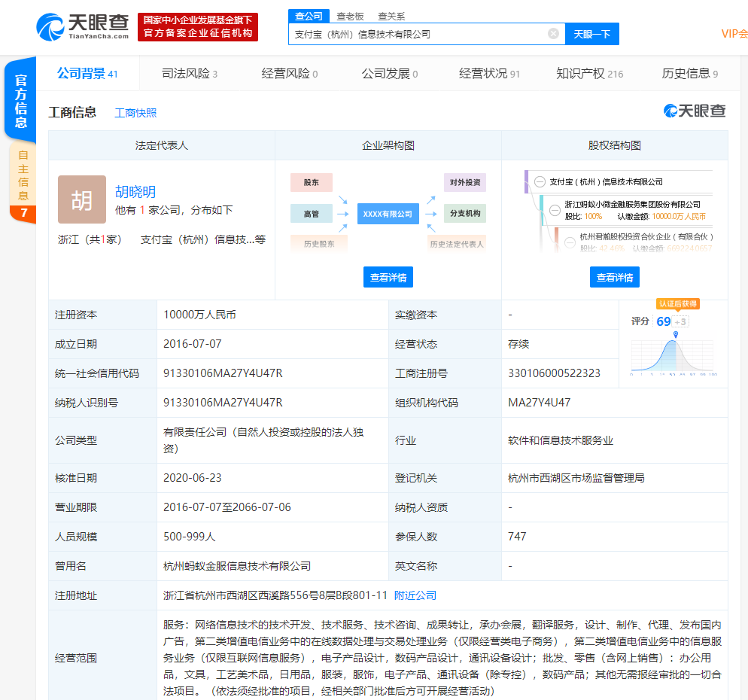Open the 历史信息 9 tab
The image size is (748, 700).
690,74
